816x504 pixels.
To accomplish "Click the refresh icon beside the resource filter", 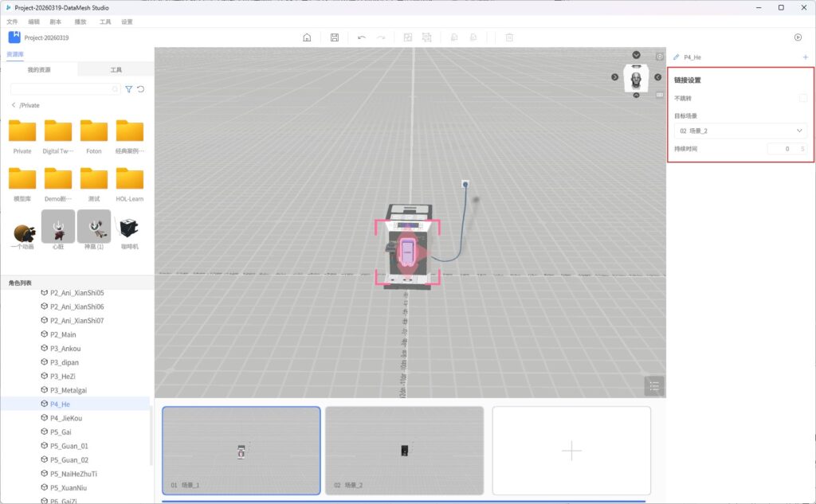I will pos(141,89).
